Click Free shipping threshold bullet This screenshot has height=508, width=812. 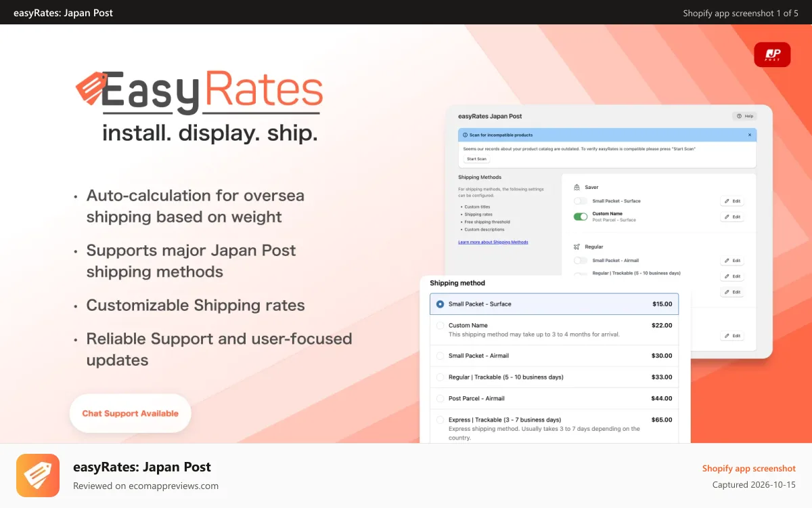pos(487,221)
